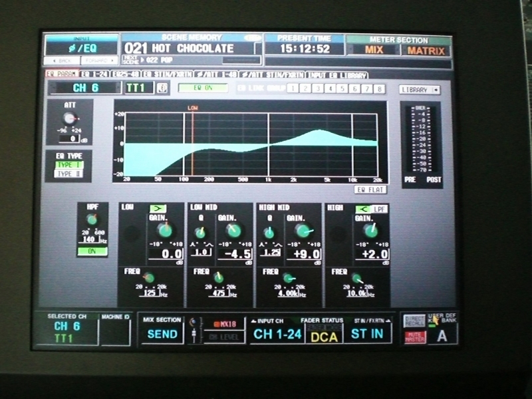This screenshot has width=532, height=399.
Task: Assign EQ link group 8
Action: coord(380,89)
